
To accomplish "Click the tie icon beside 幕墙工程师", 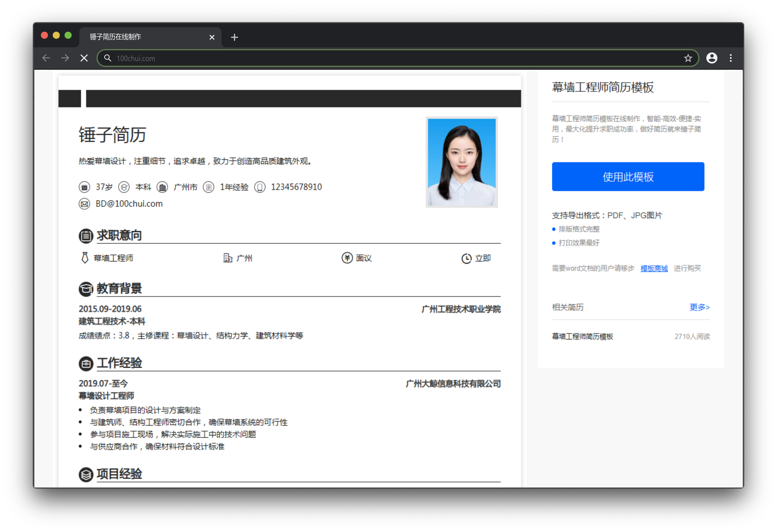I will click(85, 258).
